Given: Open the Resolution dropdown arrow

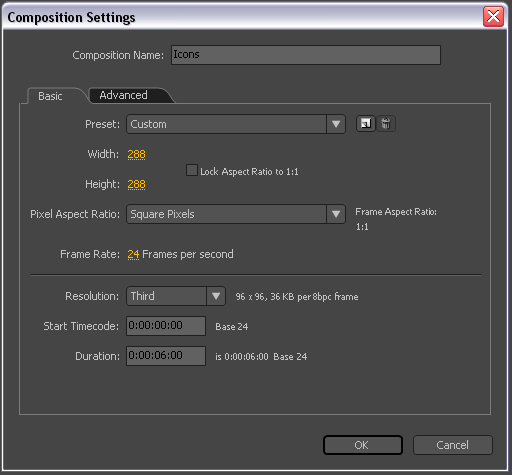Looking at the screenshot, I should 216,296.
